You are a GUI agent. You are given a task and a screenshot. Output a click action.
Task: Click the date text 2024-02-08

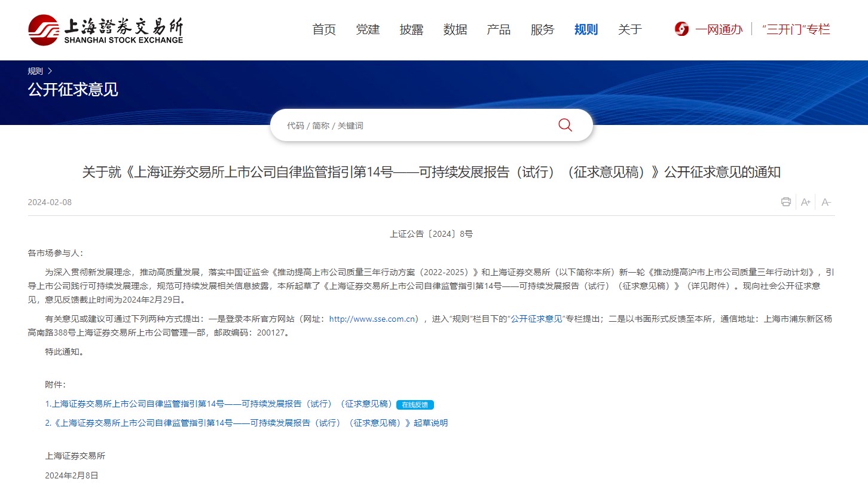click(50, 202)
